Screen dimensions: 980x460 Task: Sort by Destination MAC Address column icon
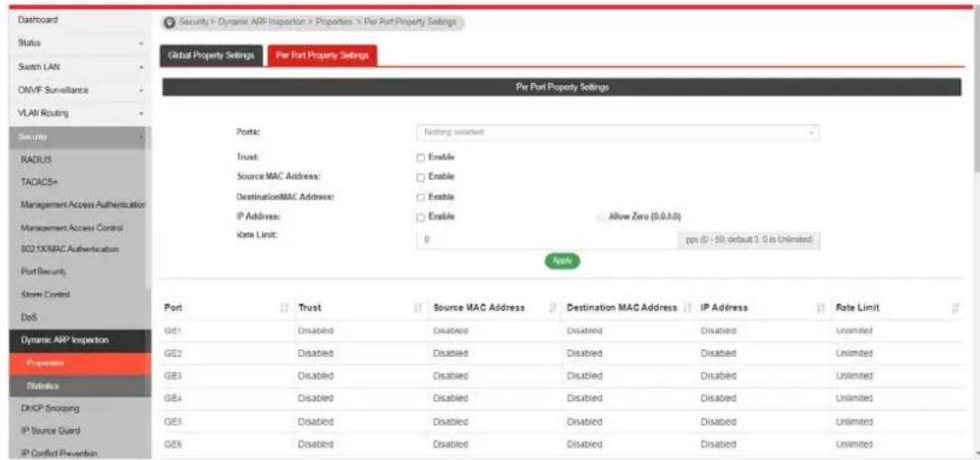pyautogui.click(x=687, y=307)
